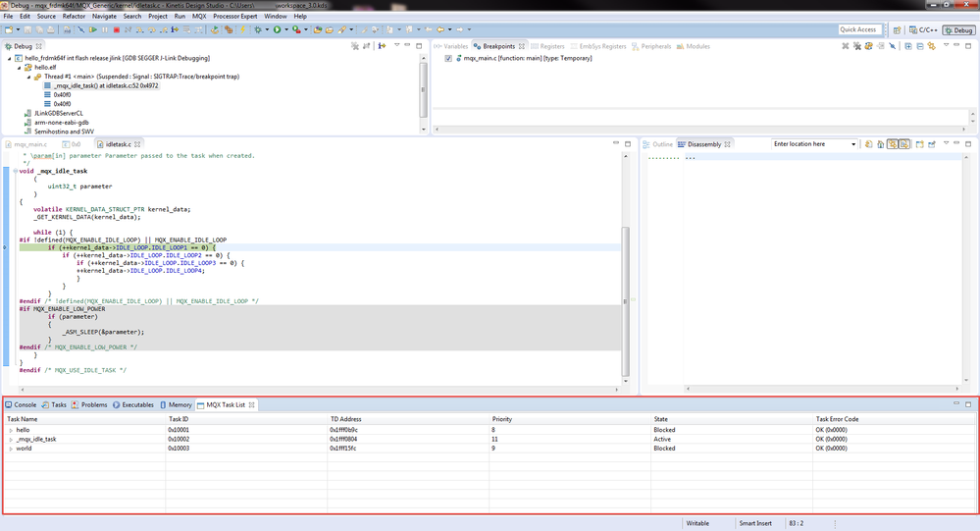Open the File menu
980x531 pixels.
pyautogui.click(x=8, y=17)
